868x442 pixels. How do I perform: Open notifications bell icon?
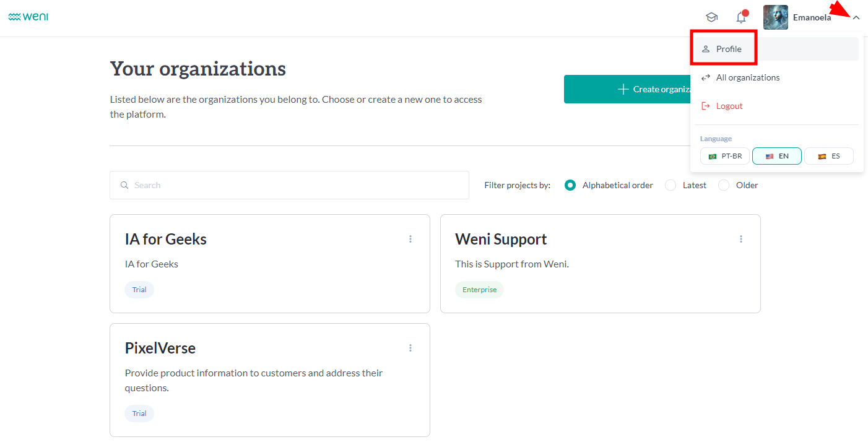click(x=741, y=17)
